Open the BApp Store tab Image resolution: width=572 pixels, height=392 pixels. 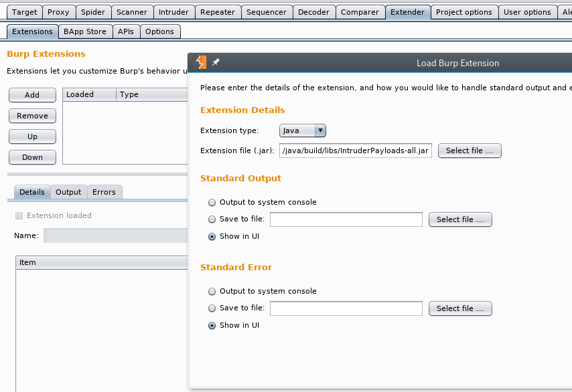(85, 31)
